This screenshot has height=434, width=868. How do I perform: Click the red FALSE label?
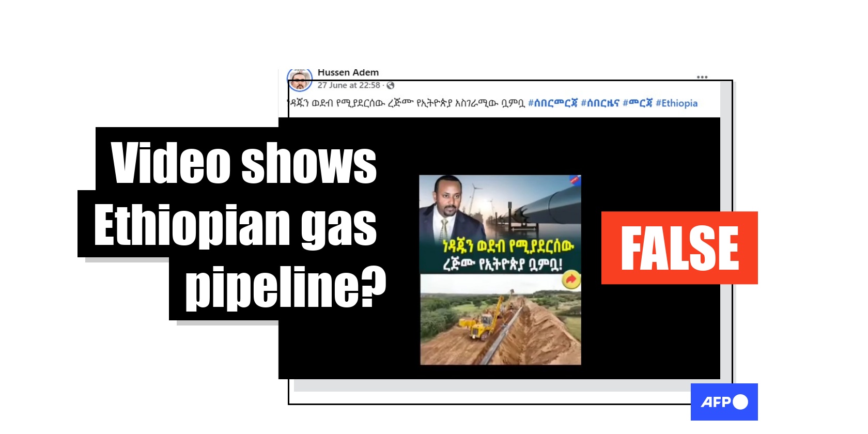coord(679,248)
